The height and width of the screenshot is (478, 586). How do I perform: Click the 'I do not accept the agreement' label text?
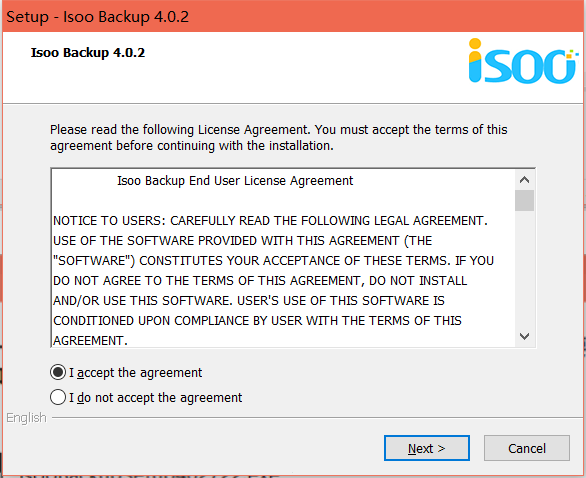(155, 398)
